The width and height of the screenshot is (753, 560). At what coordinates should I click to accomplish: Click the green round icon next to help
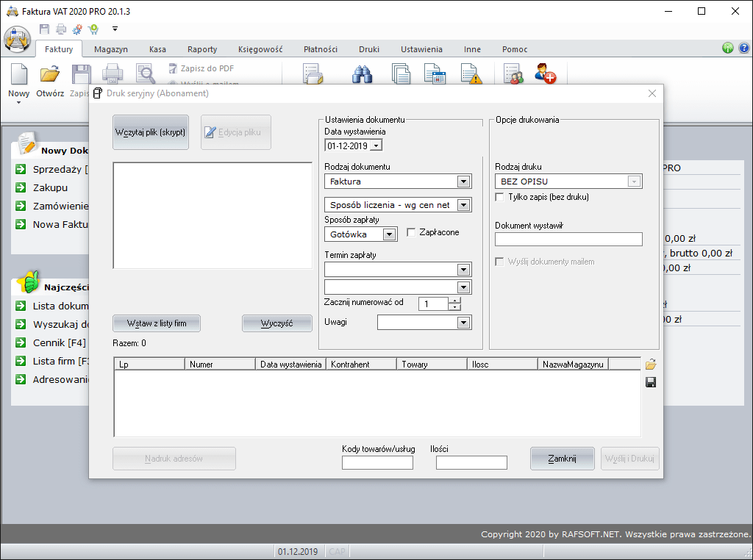tap(727, 48)
